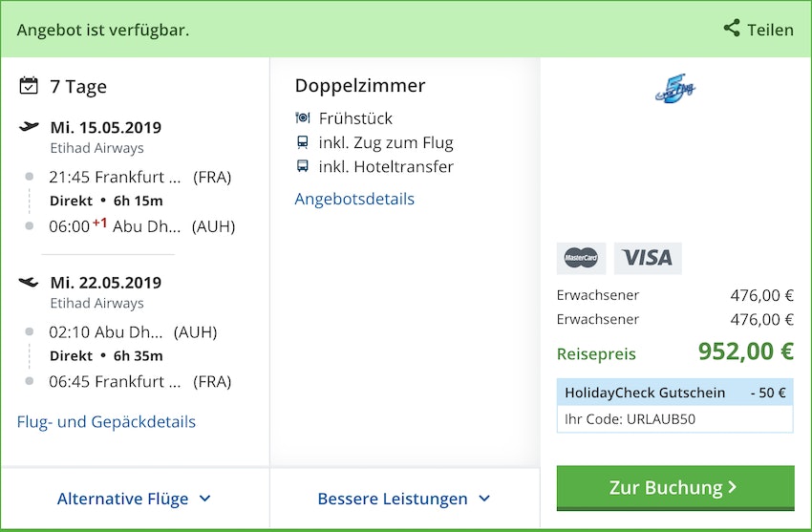Click the tour operator logo
Screen dimensions: 812x532
675,90
